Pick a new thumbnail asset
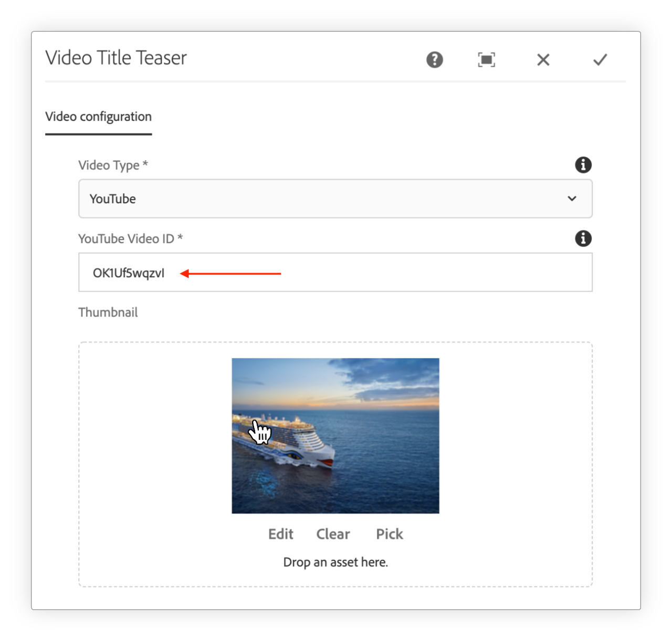The image size is (672, 641). coord(389,534)
